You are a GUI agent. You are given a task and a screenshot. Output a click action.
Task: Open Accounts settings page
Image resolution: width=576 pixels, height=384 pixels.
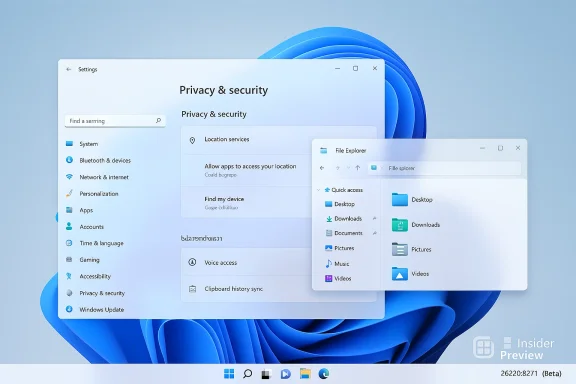pos(84,226)
